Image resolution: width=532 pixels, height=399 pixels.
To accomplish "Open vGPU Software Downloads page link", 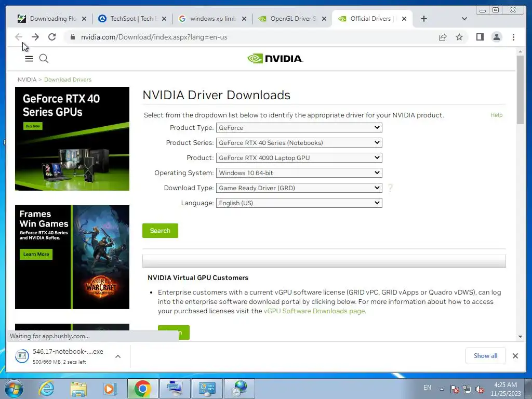I will pos(314,311).
